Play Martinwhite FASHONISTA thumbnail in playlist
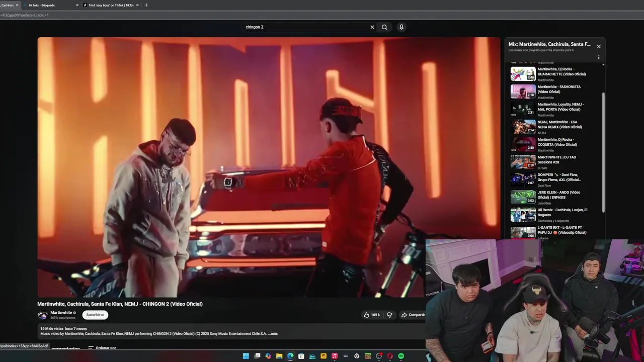644x362 pixels. [523, 92]
